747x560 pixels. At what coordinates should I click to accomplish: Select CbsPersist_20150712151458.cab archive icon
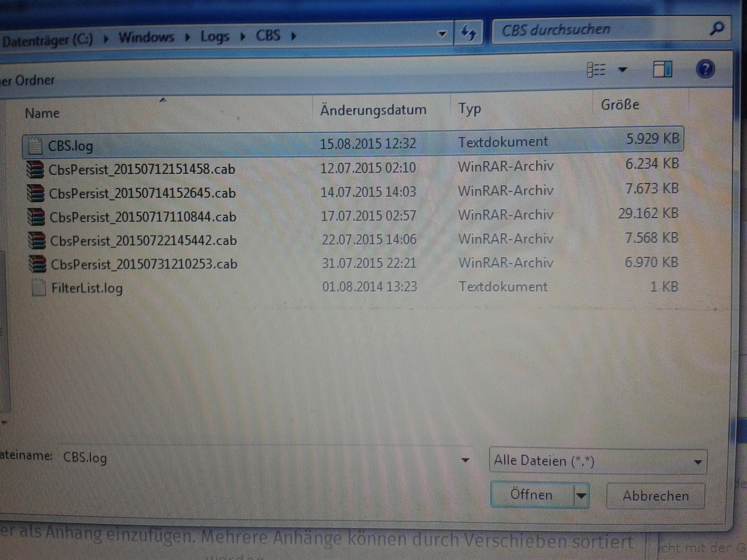35,169
